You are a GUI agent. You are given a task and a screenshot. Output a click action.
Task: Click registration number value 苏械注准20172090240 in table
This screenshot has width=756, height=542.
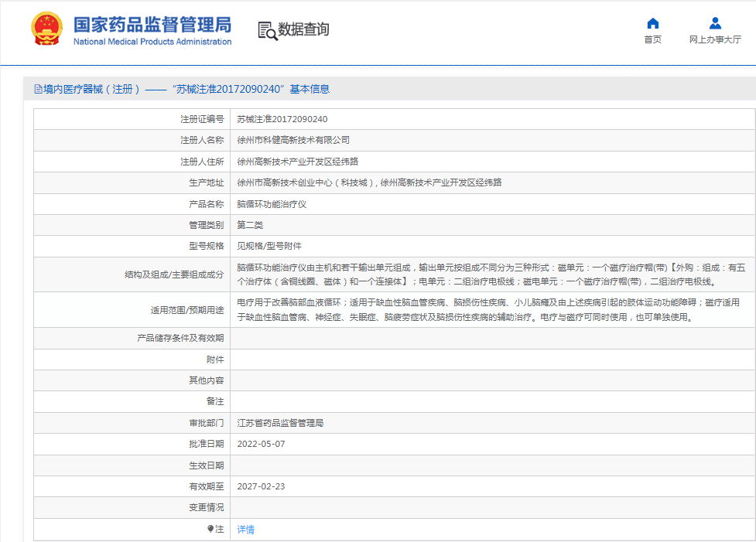point(282,120)
